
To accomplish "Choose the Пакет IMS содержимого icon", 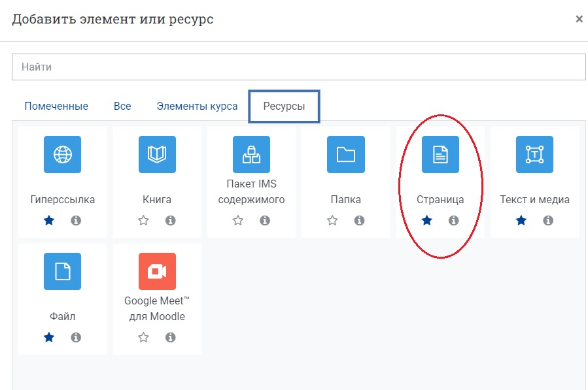I will pos(251,154).
